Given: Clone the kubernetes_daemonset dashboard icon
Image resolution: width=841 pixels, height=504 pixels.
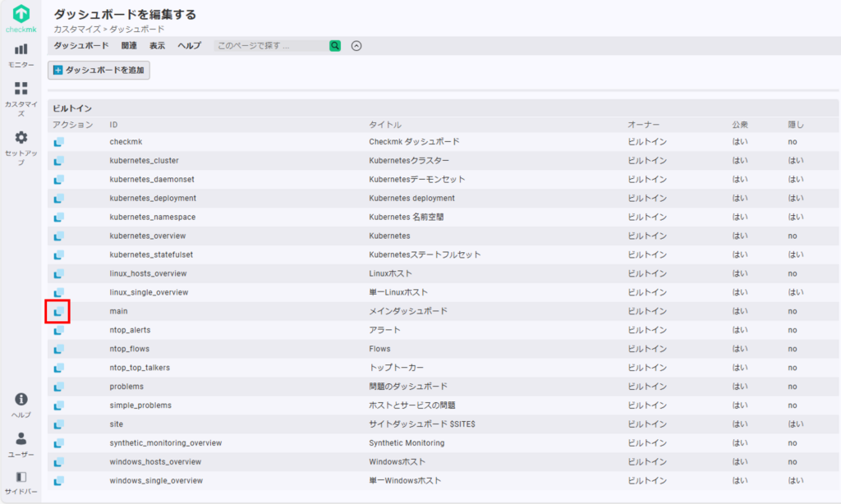Looking at the screenshot, I should 58,180.
